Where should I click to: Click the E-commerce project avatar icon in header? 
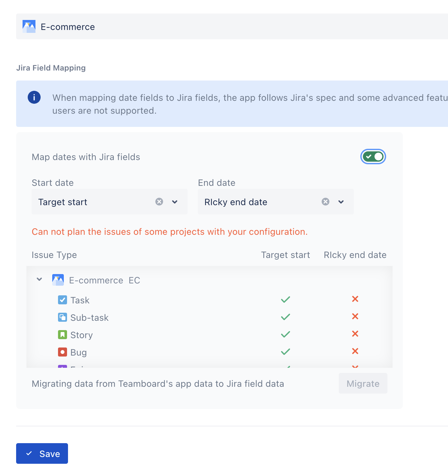29,26
